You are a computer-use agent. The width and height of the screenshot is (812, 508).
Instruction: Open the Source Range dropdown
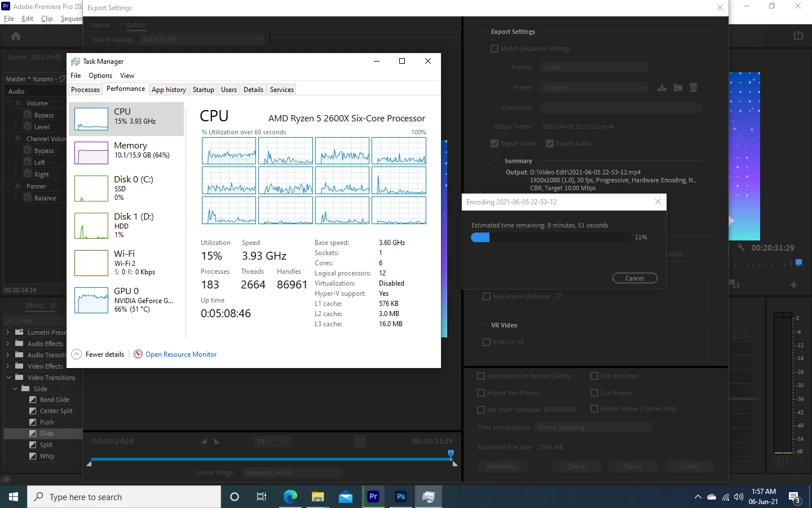pos(293,472)
